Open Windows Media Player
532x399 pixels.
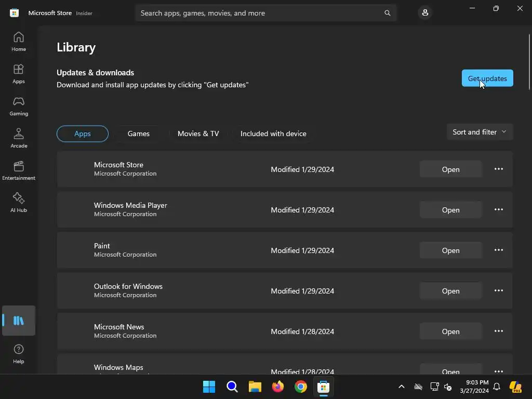point(450,210)
